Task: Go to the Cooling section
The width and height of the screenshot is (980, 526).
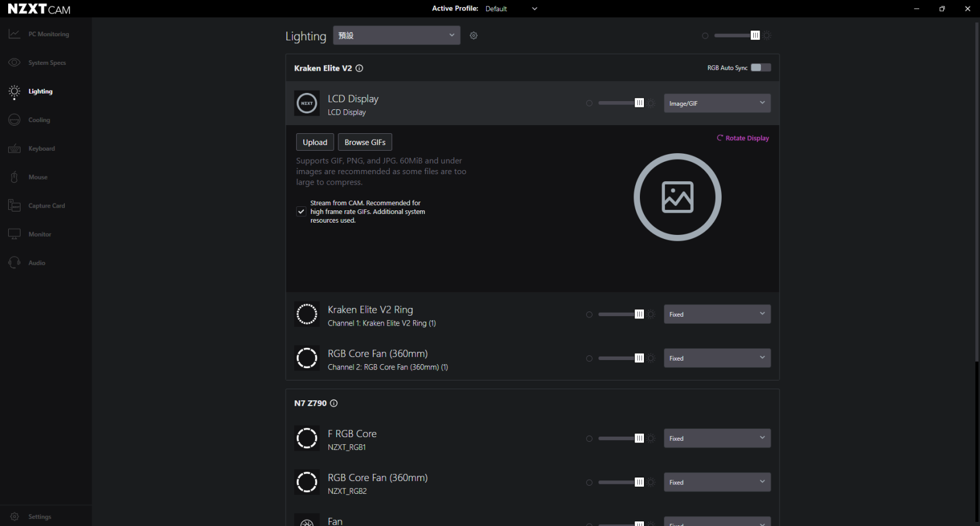Action: (39, 120)
